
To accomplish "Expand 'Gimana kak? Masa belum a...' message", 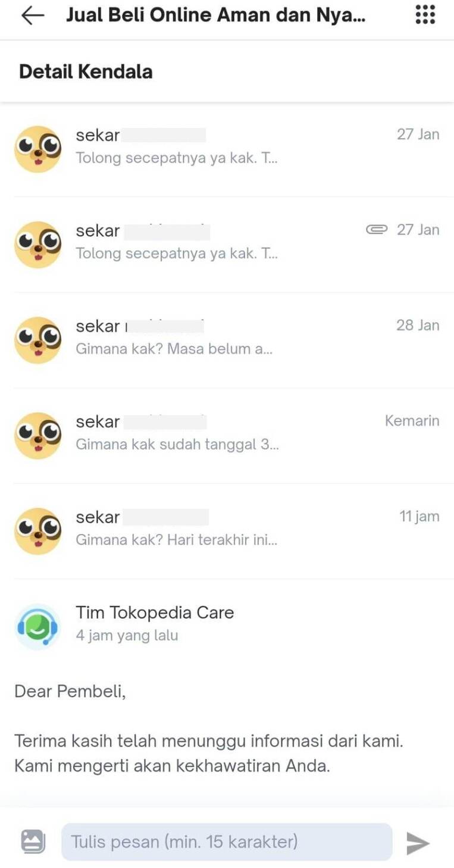I will [227, 340].
